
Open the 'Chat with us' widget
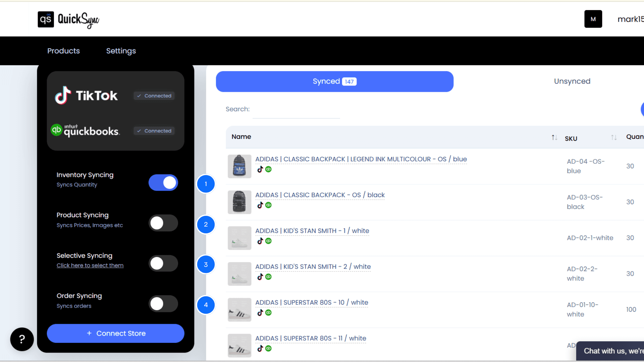(x=610, y=351)
